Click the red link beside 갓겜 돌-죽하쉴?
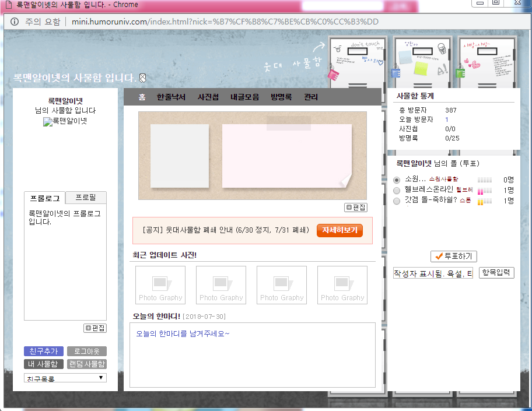The height and width of the screenshot is (411, 532). click(465, 200)
